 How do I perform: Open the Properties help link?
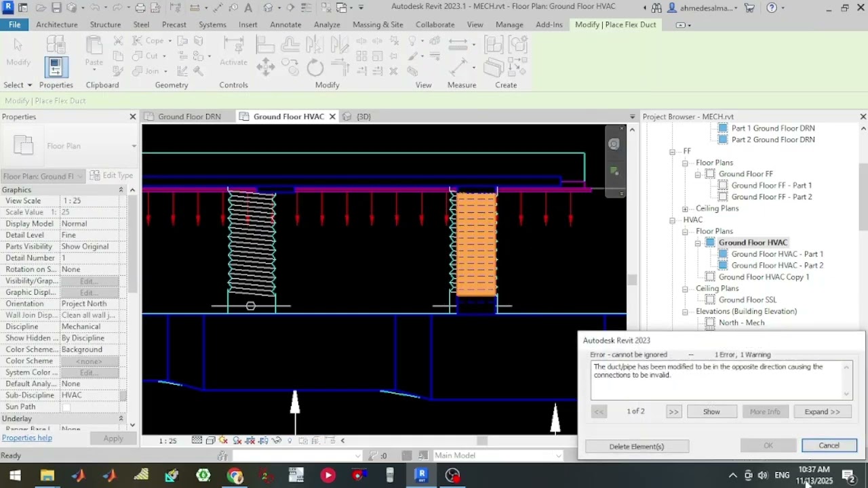click(27, 438)
